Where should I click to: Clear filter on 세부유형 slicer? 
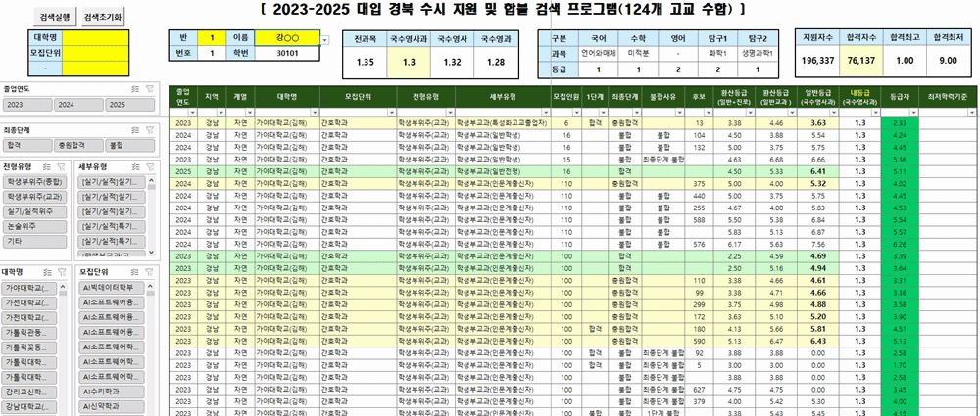(150, 166)
